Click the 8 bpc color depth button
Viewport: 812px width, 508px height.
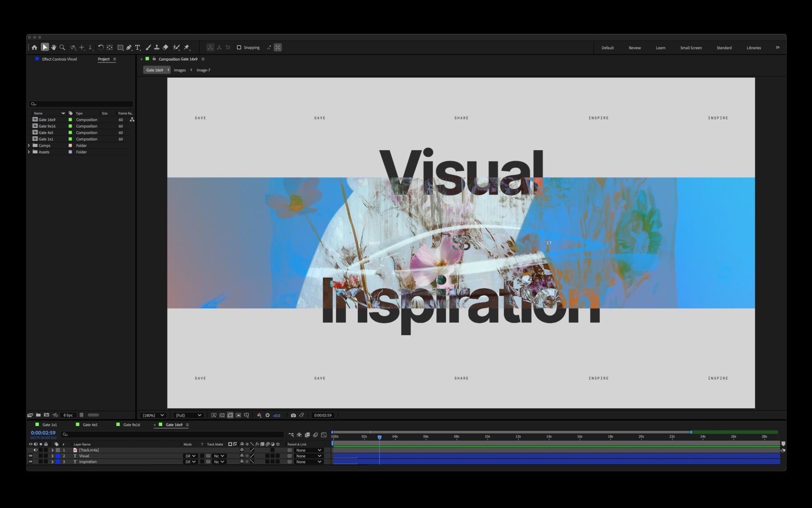[x=68, y=415]
